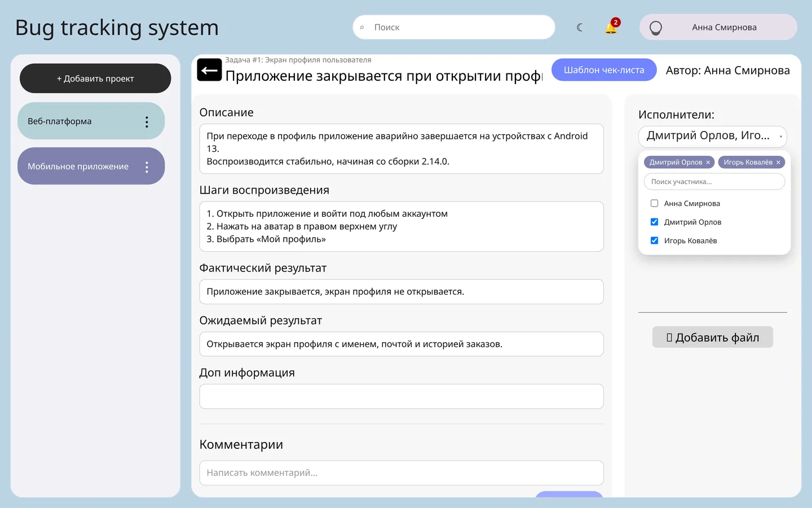
Task: Remove Игорь Ковалёв tag via x
Action: click(778, 163)
